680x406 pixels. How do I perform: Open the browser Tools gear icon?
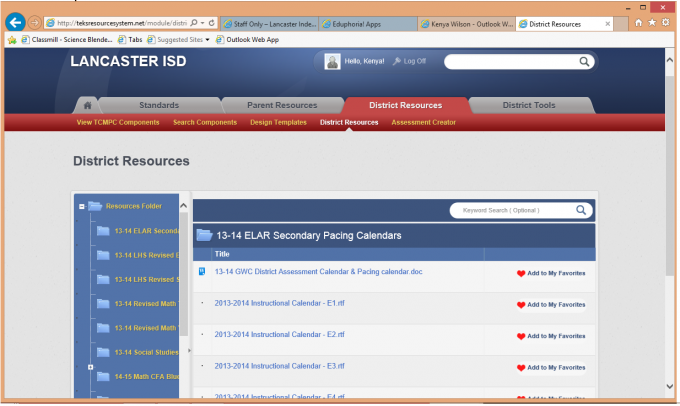pyautogui.click(x=665, y=23)
